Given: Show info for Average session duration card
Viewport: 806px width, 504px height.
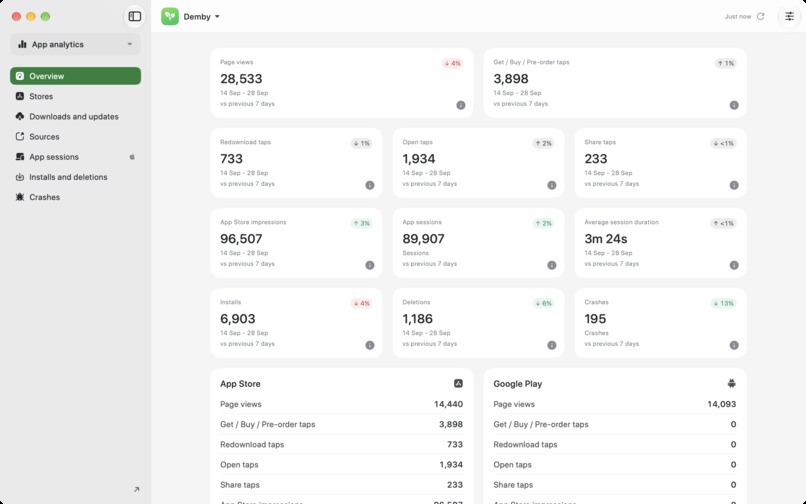Looking at the screenshot, I should pos(734,265).
